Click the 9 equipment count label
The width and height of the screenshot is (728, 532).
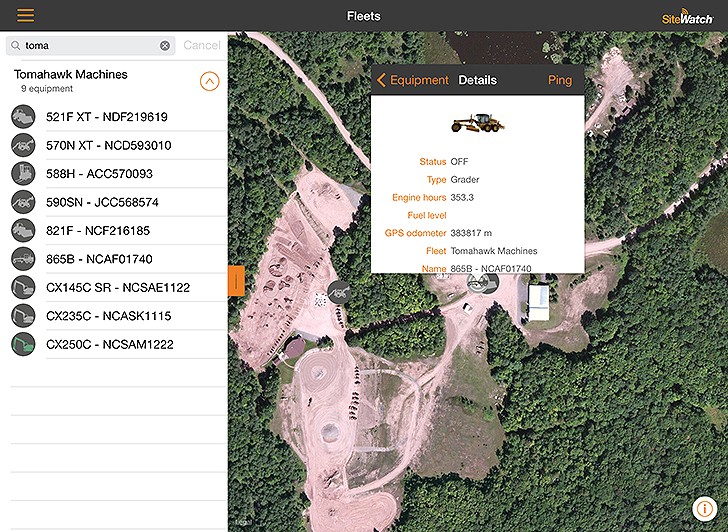click(x=47, y=89)
